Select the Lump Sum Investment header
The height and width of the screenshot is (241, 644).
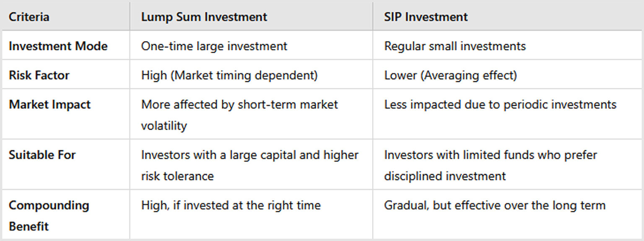click(x=204, y=17)
